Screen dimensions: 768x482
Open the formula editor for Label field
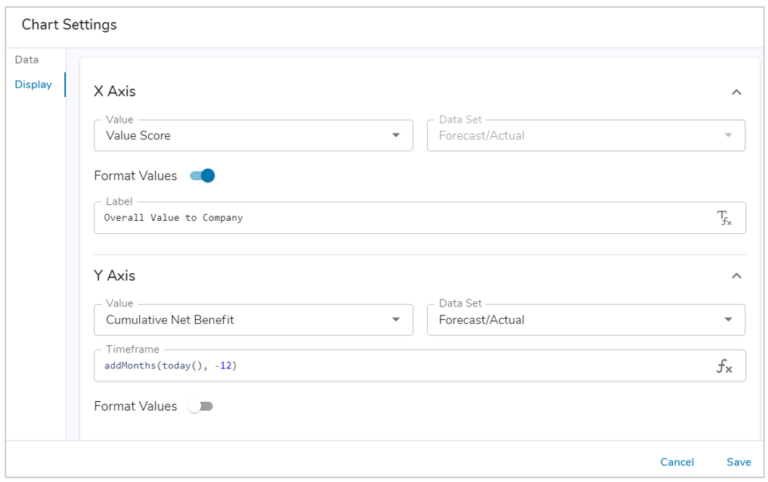724,218
